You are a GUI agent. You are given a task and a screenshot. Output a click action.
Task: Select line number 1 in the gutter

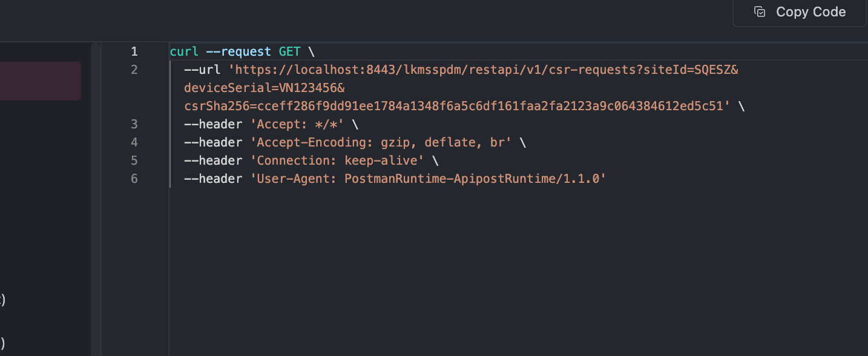[x=134, y=51]
